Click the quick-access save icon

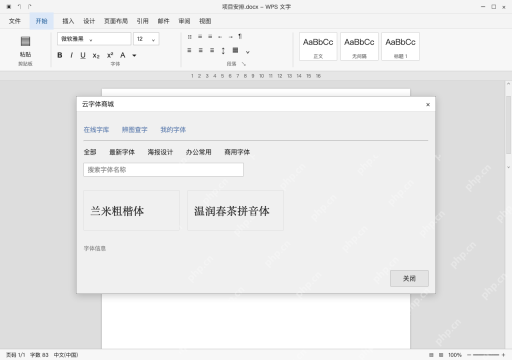(x=9, y=7)
